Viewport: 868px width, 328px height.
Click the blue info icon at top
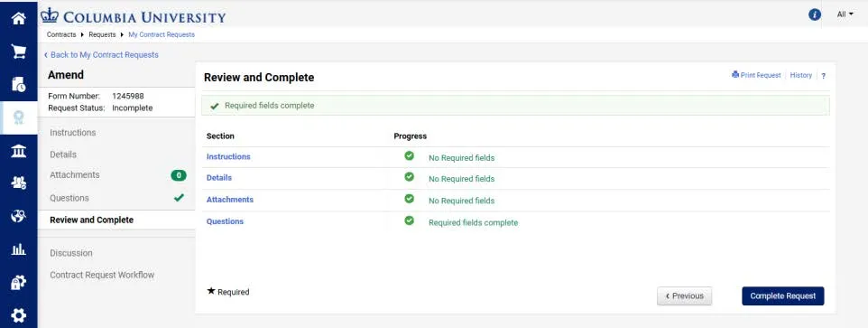tap(814, 15)
